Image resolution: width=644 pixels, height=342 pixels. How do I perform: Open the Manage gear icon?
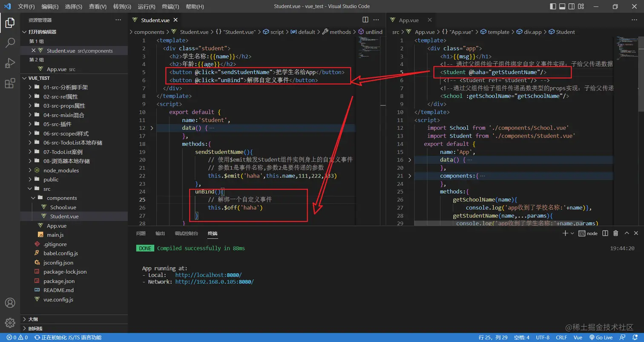[10, 323]
